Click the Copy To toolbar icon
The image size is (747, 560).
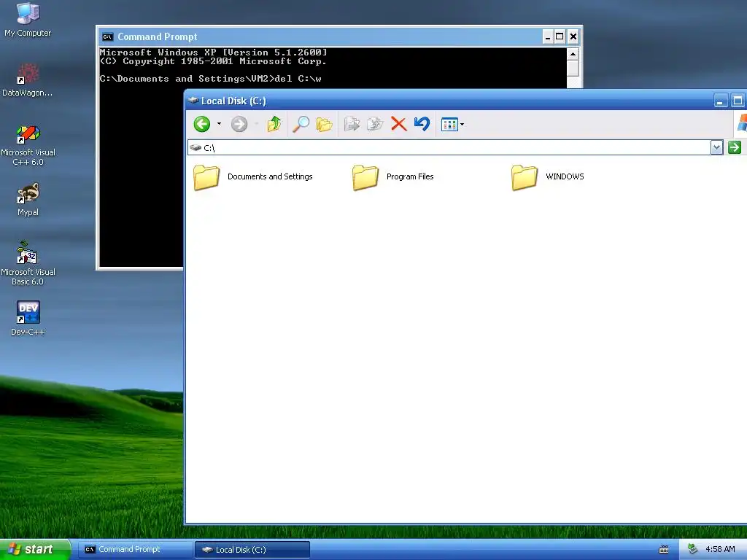click(375, 124)
